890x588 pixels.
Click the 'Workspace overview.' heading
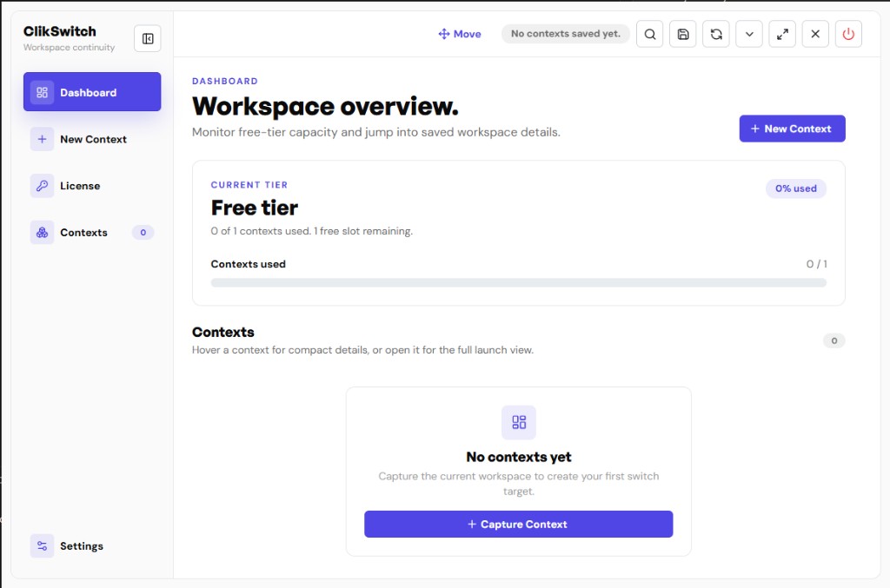pos(325,106)
